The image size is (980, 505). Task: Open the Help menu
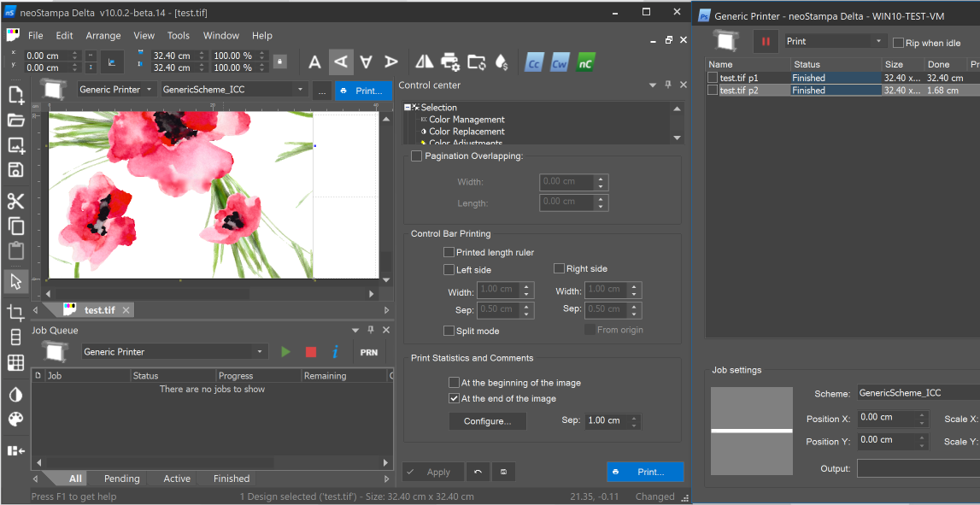click(262, 36)
